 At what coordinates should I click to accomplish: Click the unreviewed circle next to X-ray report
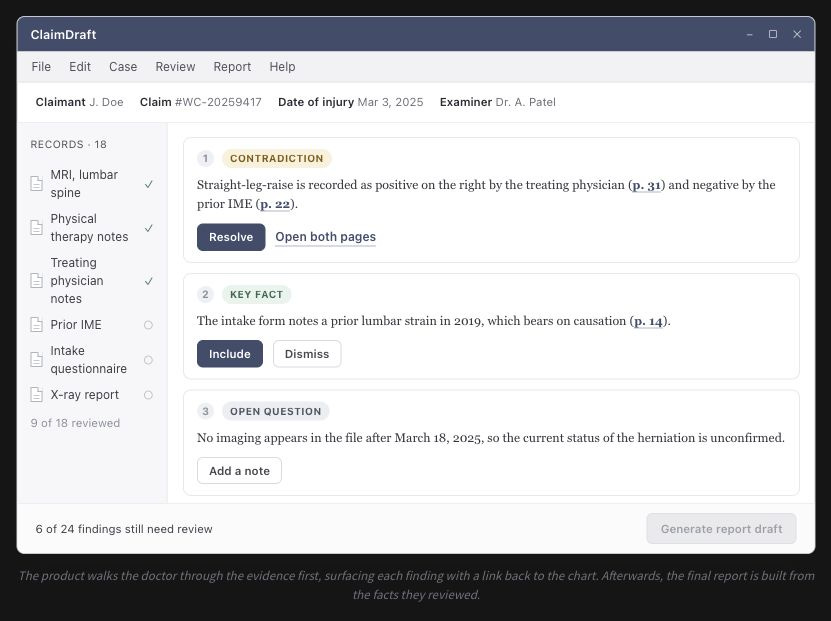(148, 395)
